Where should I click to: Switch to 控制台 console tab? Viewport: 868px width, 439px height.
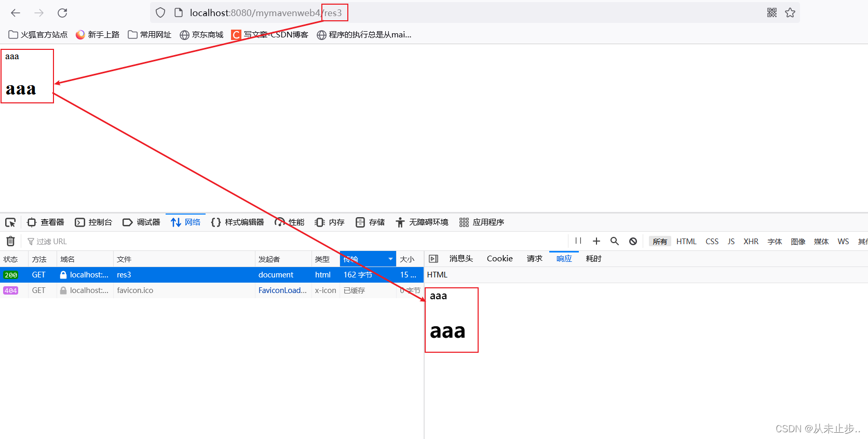point(94,222)
